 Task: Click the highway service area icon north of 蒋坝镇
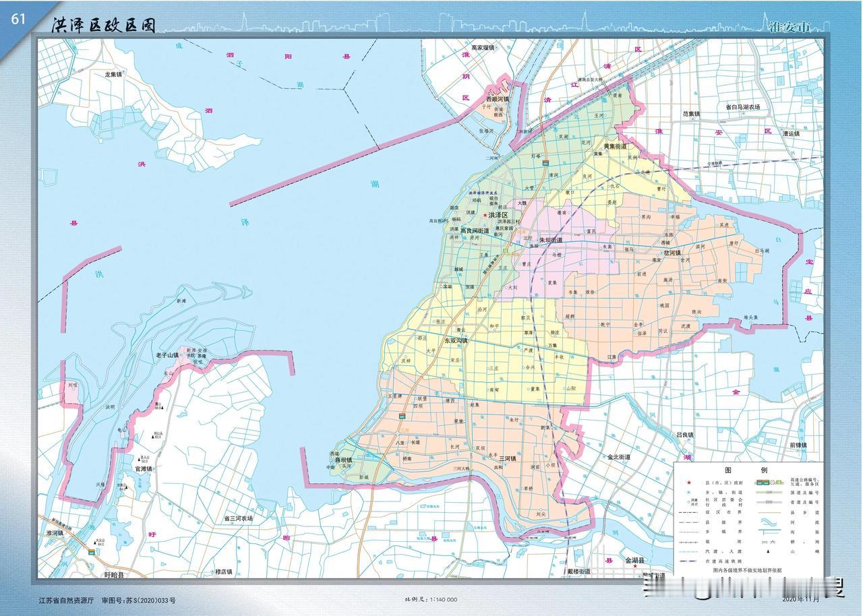402,416
